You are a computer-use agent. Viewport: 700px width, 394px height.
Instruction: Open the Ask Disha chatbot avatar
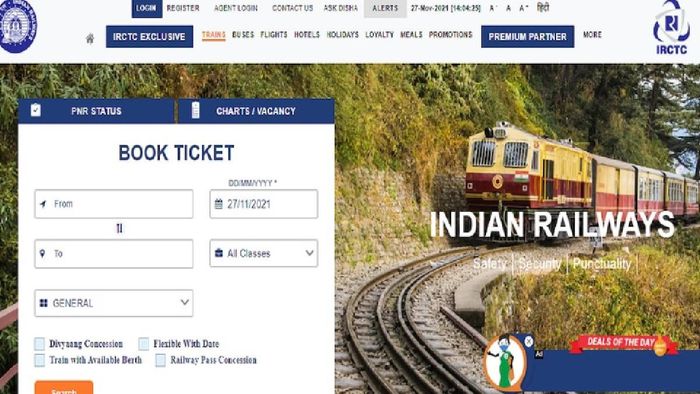pos(504,363)
